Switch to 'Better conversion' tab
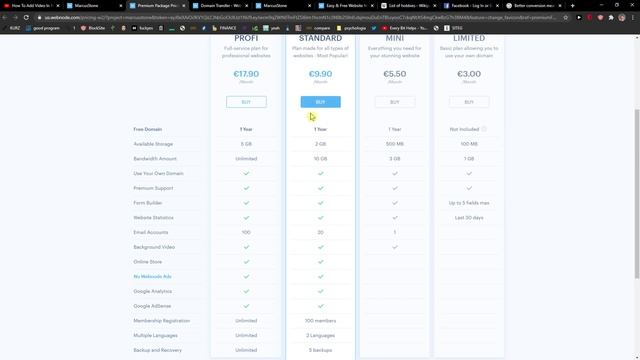Screen dimensions: 640x360 pos(535,6)
